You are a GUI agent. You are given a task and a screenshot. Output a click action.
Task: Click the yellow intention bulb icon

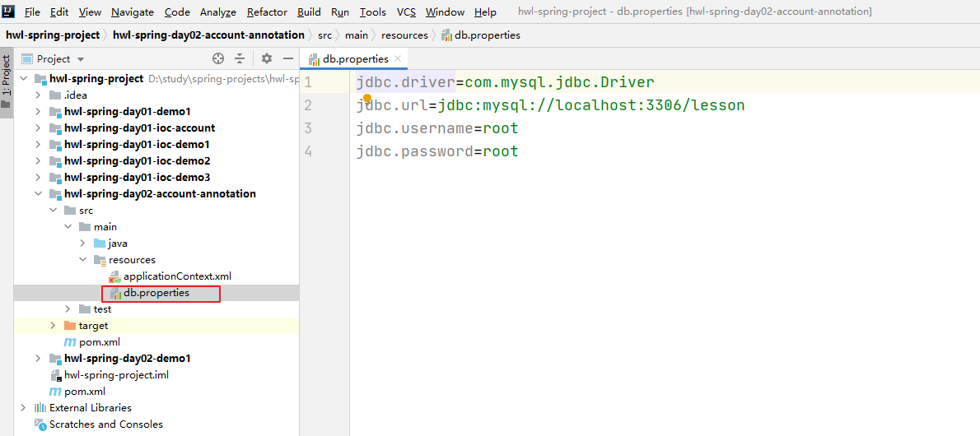pyautogui.click(x=366, y=99)
